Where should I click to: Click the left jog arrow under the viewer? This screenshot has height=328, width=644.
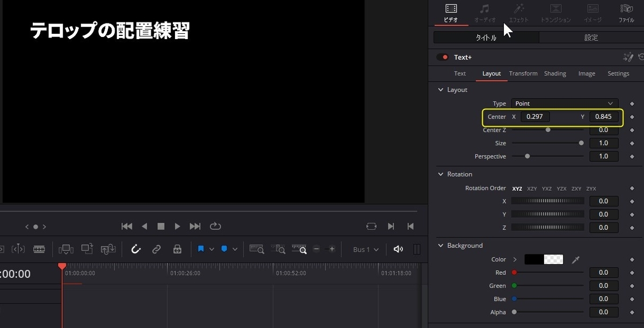coord(27,227)
